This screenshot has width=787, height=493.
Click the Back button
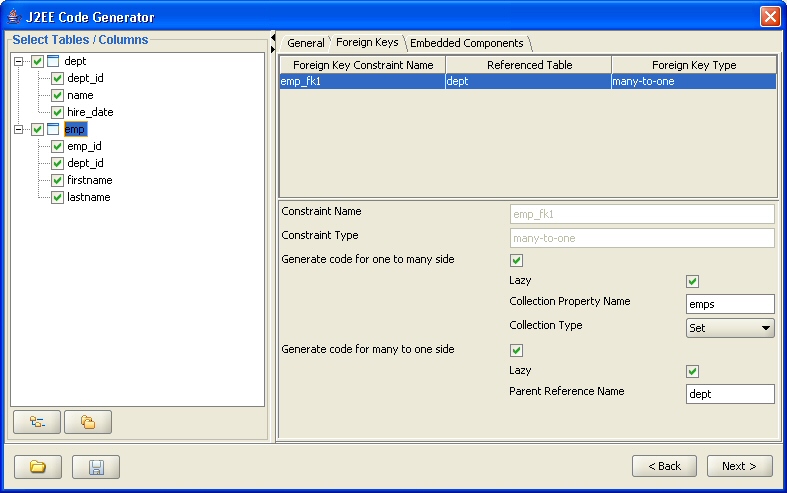click(665, 466)
